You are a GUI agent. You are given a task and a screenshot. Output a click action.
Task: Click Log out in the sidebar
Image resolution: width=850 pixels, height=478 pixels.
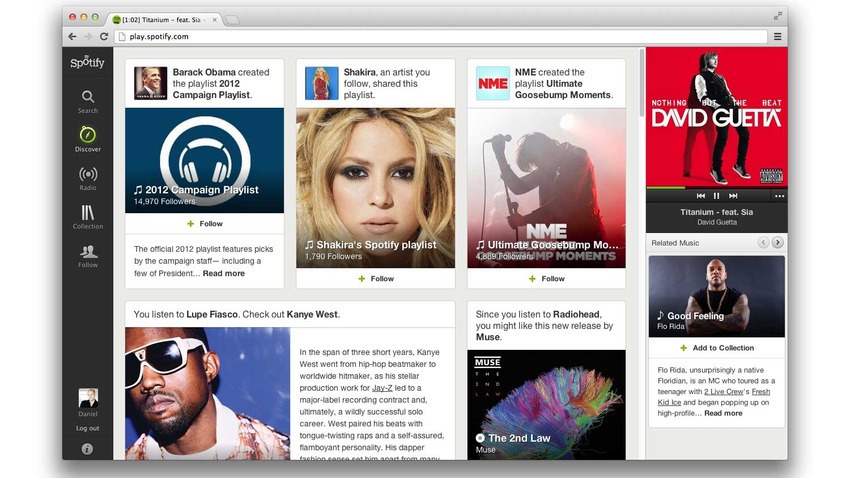click(87, 428)
